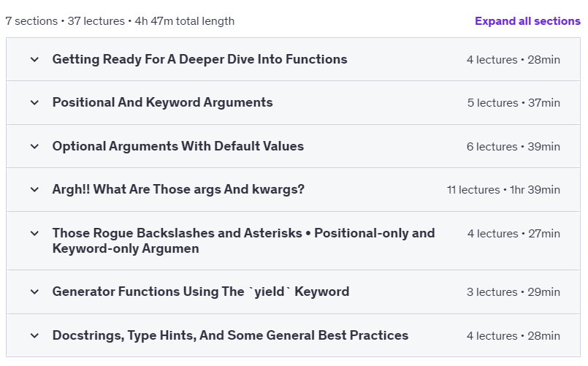The height and width of the screenshot is (366, 588).
Task: Open the Getting Ready For A Deeper Dive Into Functions title
Action: coord(199,59)
